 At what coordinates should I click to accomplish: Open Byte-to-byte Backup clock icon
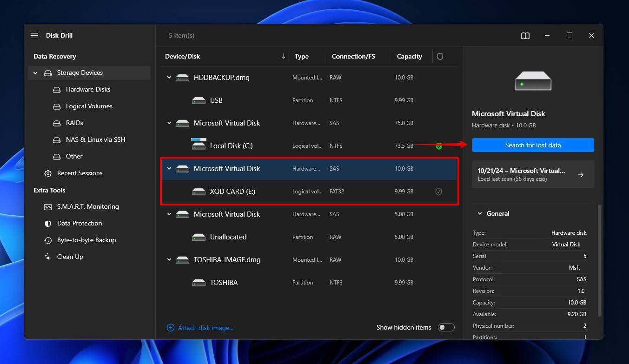[x=48, y=240]
